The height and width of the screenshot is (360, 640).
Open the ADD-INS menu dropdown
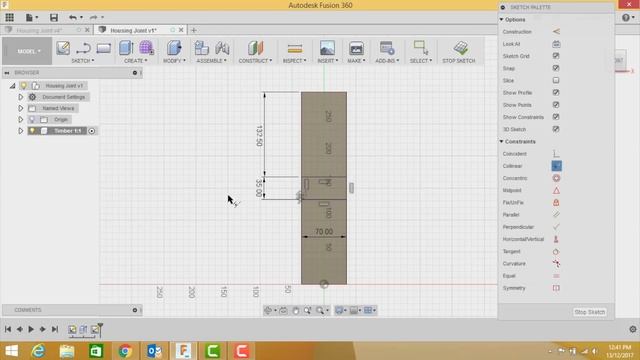pos(387,60)
